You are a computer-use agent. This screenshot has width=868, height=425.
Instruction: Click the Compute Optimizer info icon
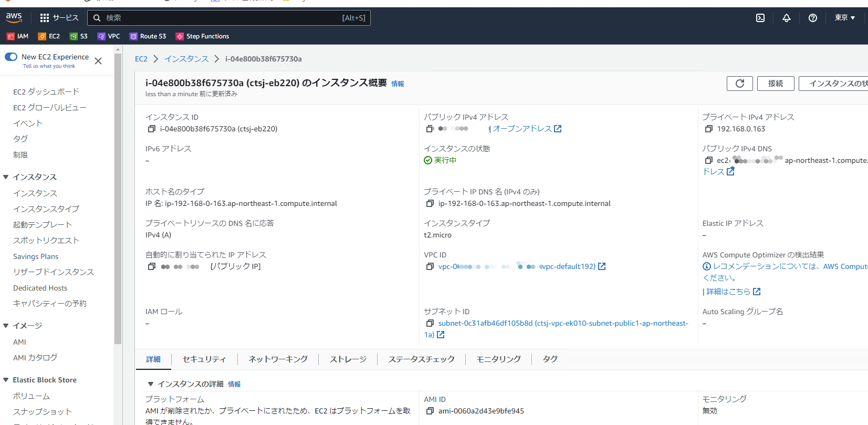click(x=707, y=266)
